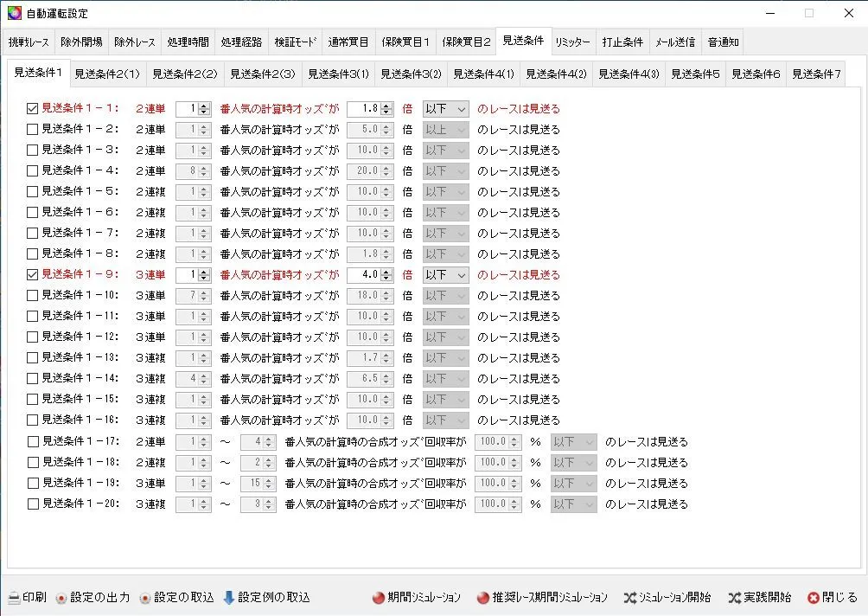Switch to リミッター tab
The height and width of the screenshot is (616, 868).
[573, 42]
